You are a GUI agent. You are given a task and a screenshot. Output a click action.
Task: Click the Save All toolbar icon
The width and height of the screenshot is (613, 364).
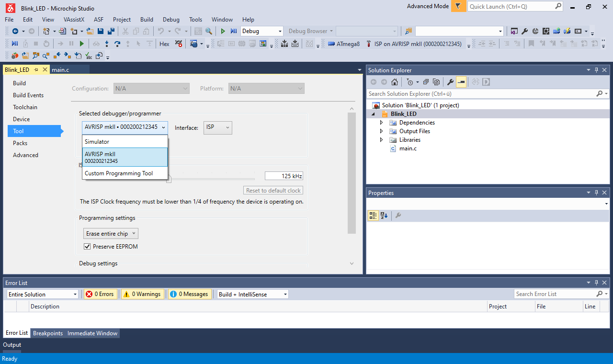tap(111, 31)
